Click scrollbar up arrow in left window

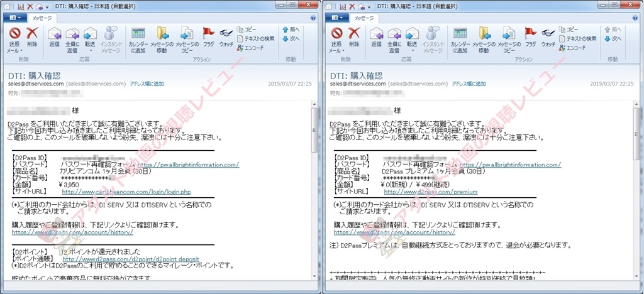coord(314,104)
